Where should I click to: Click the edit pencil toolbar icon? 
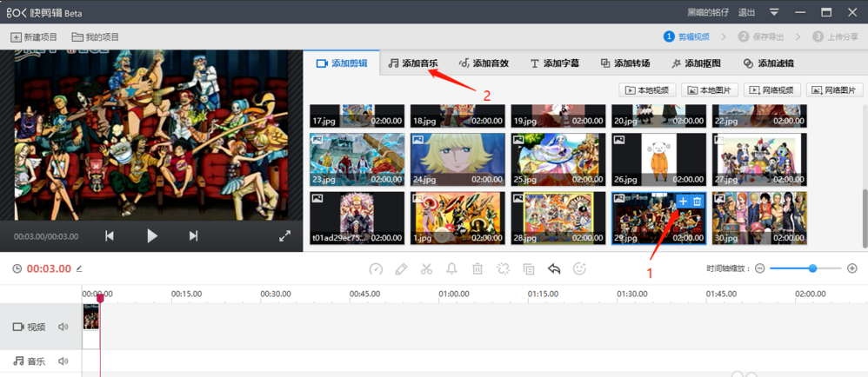[x=401, y=269]
